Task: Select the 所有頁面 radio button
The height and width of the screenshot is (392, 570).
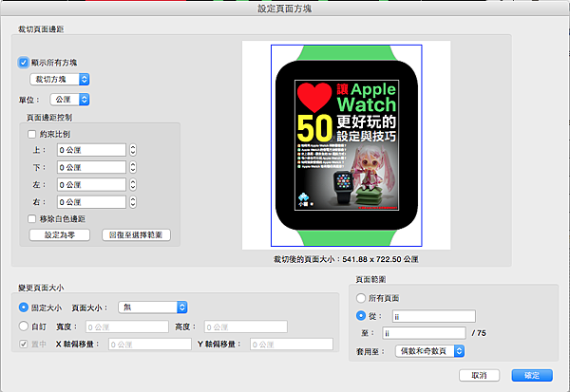Action: tap(361, 298)
